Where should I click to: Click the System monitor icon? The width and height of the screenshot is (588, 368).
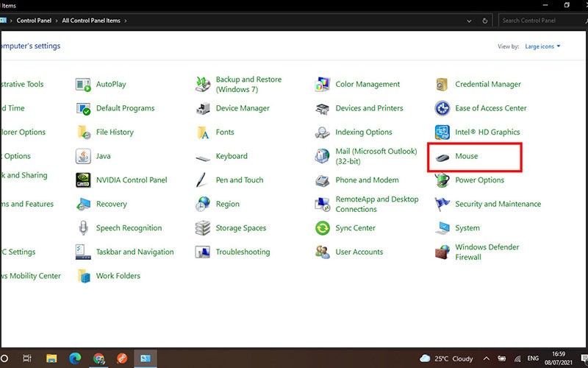pos(442,228)
